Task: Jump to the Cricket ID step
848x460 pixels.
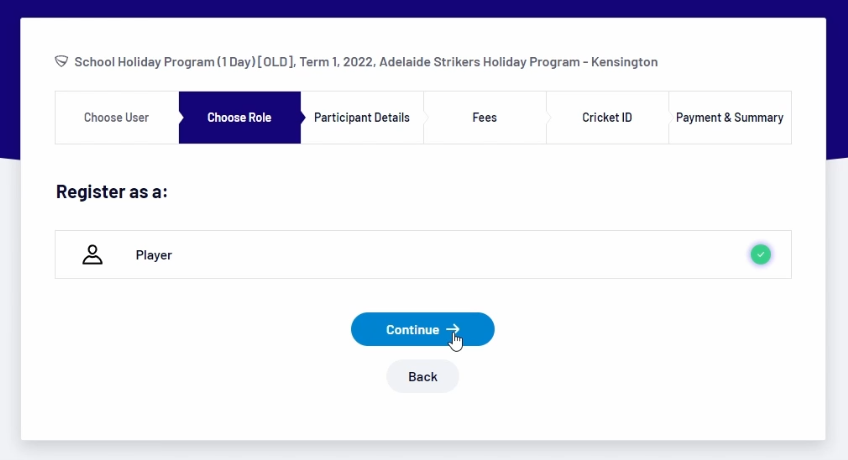Action: point(607,118)
